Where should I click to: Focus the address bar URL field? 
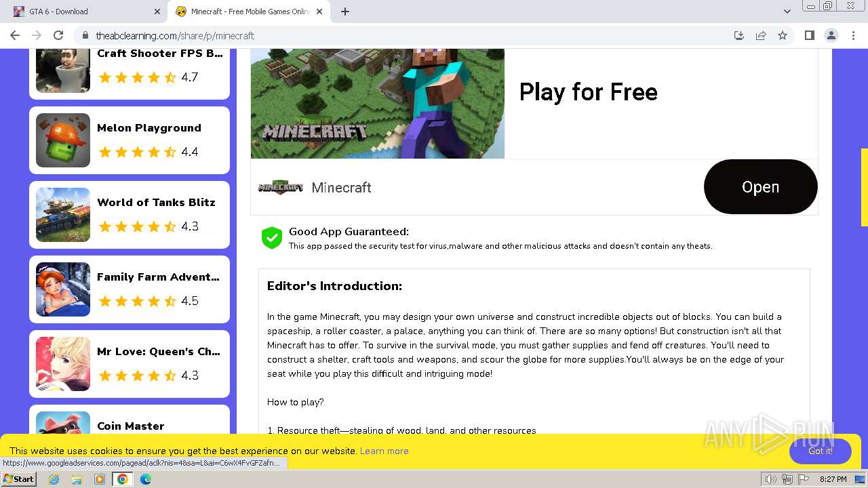click(407, 35)
